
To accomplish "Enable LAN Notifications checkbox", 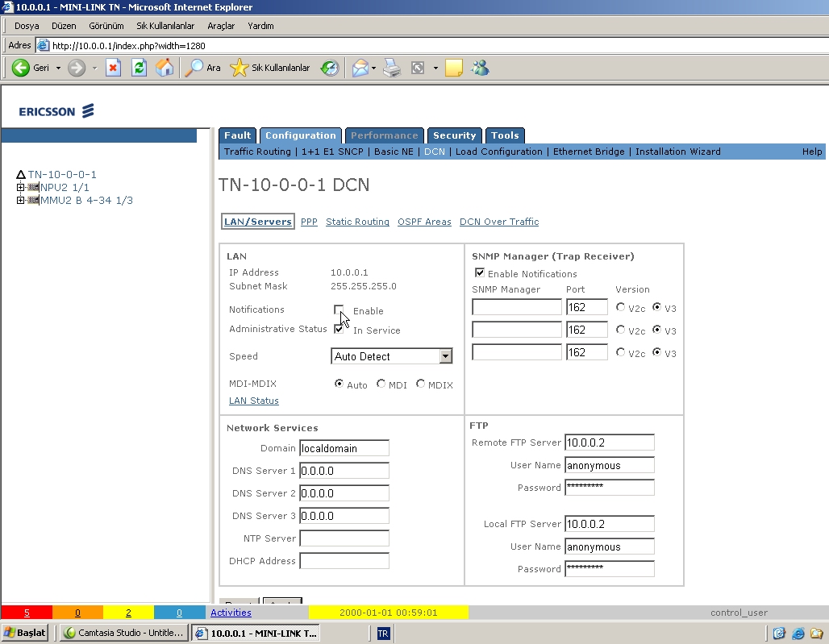I will point(339,310).
